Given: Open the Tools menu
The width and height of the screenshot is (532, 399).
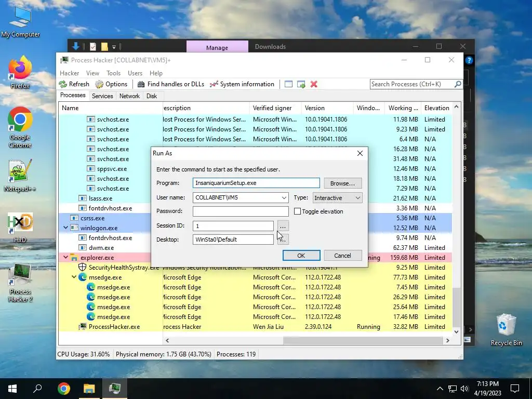Looking at the screenshot, I should click(113, 73).
